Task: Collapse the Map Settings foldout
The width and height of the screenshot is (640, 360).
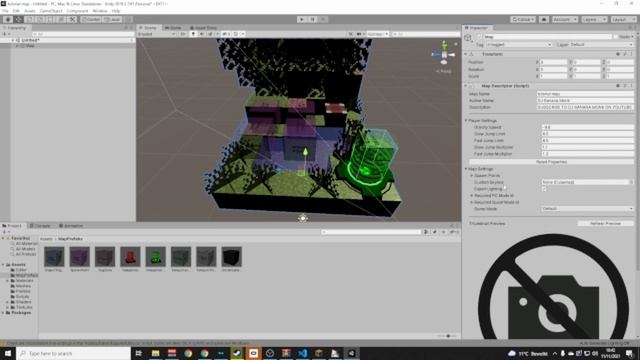Action: [x=466, y=169]
